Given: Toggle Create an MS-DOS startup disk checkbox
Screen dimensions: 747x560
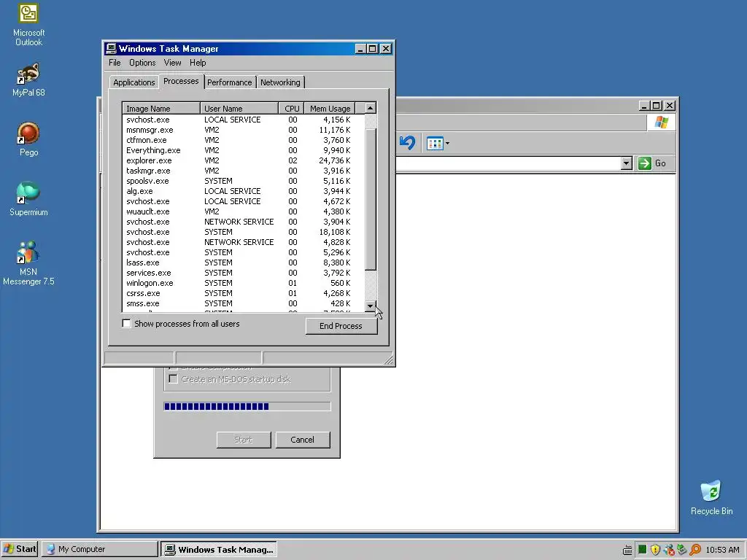Looking at the screenshot, I should [x=174, y=379].
